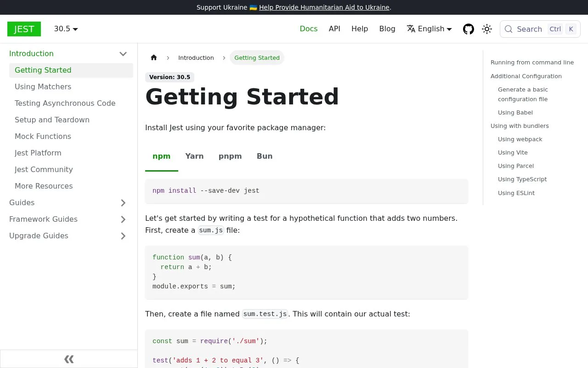Click the Introduction breadcrumb
Screen dimensions: 588x368
pyautogui.click(x=196, y=57)
